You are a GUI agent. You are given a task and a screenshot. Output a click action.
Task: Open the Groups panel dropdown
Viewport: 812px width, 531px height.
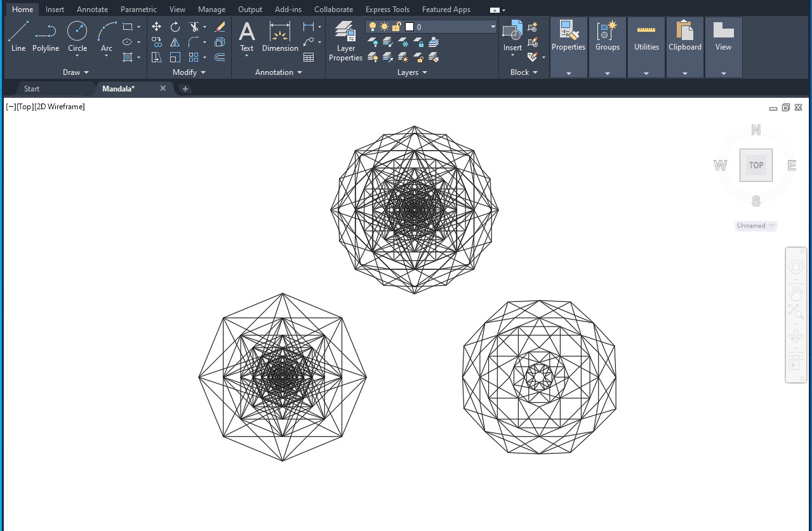(x=608, y=73)
